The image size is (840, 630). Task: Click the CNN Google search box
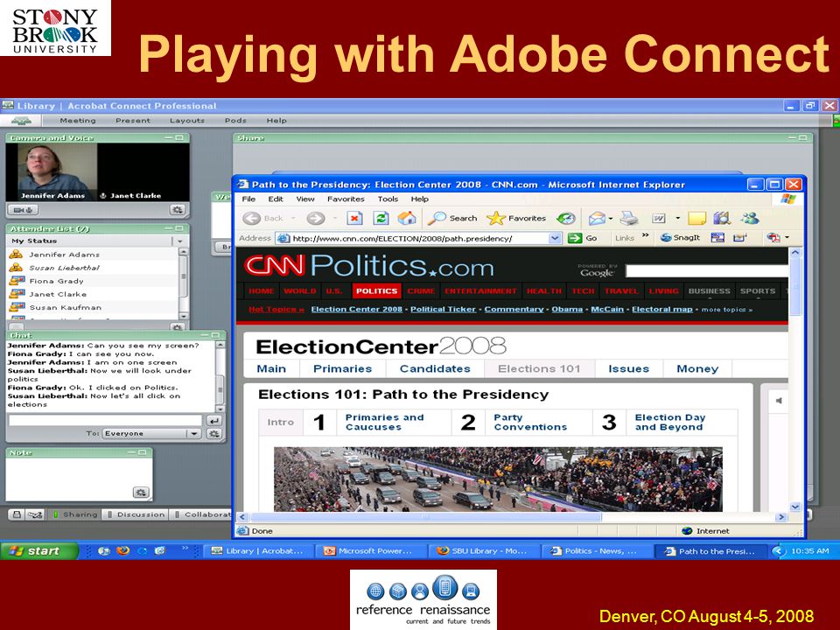pyautogui.click(x=707, y=271)
